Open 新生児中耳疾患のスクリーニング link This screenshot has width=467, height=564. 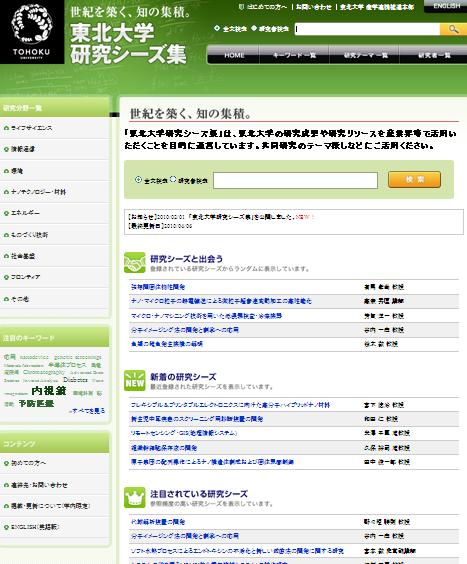(x=197, y=419)
